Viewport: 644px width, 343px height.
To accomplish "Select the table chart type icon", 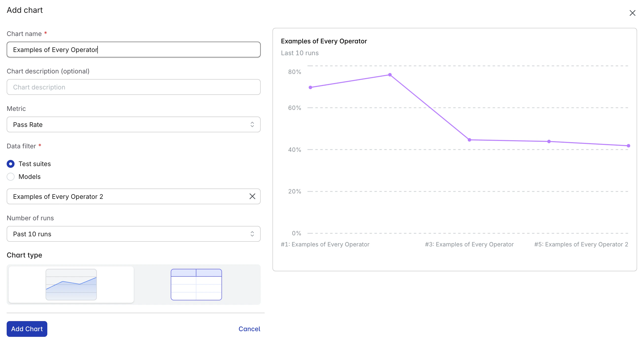I will coord(196,285).
